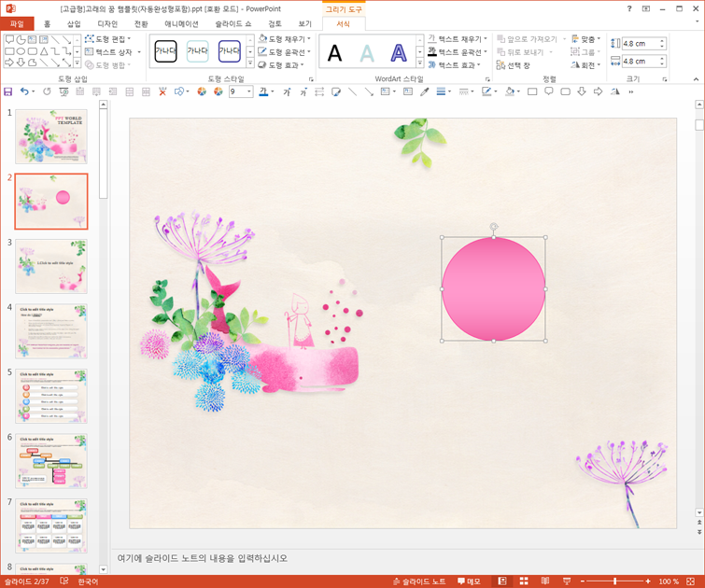The width and height of the screenshot is (705, 588).
Task: Click the Save icon in quick access toolbar
Action: coord(7,91)
